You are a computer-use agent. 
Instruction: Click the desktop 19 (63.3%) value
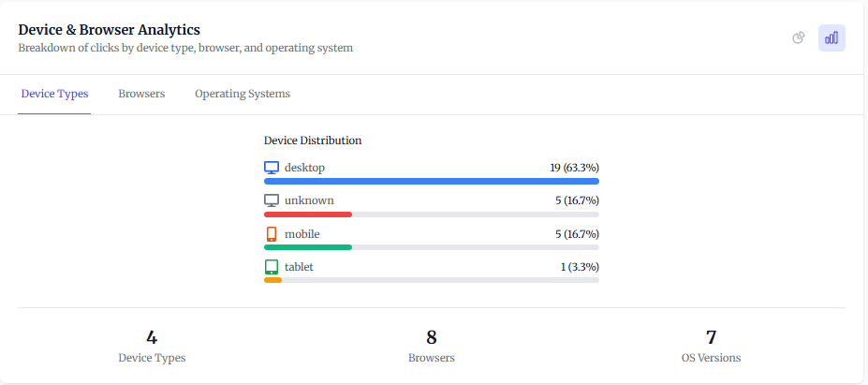[574, 168]
